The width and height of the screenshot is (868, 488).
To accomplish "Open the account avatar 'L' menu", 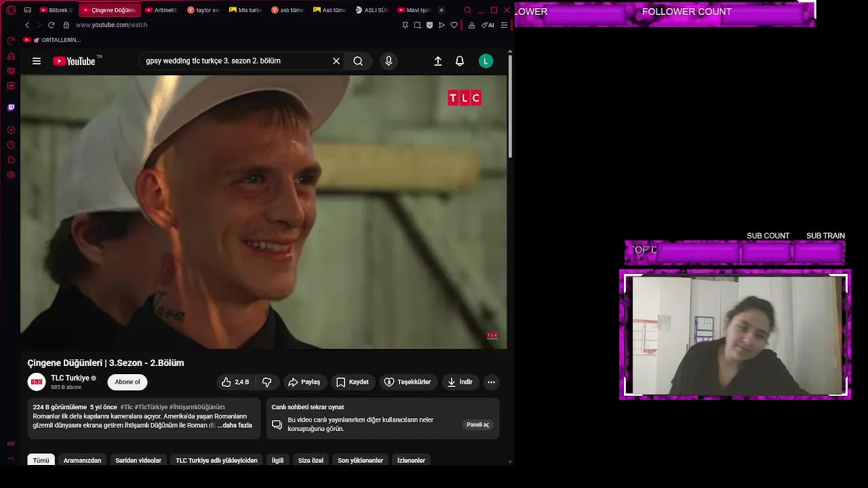I will (x=486, y=61).
